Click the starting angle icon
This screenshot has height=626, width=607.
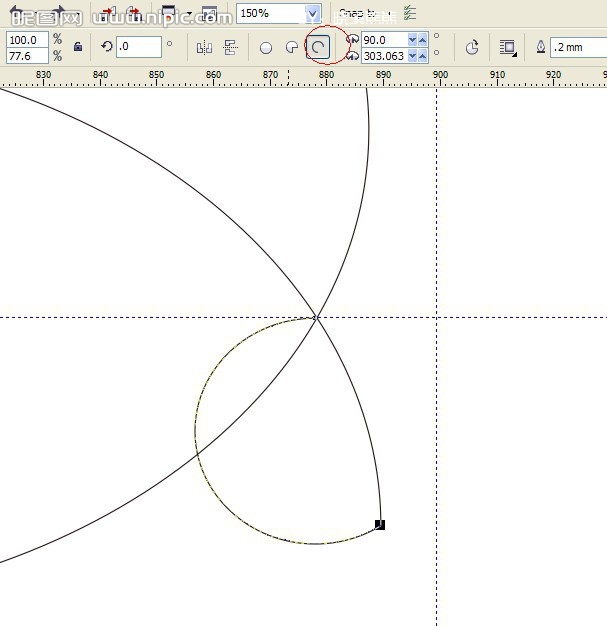pos(353,40)
